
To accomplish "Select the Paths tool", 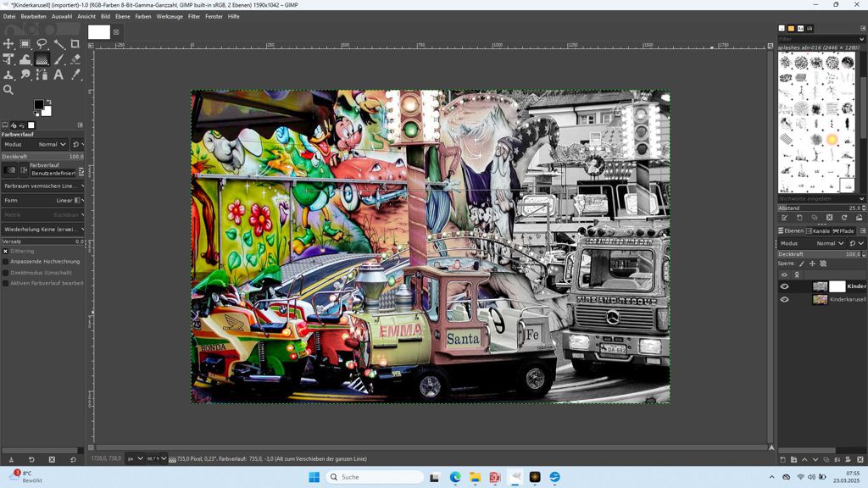I will pos(42,75).
